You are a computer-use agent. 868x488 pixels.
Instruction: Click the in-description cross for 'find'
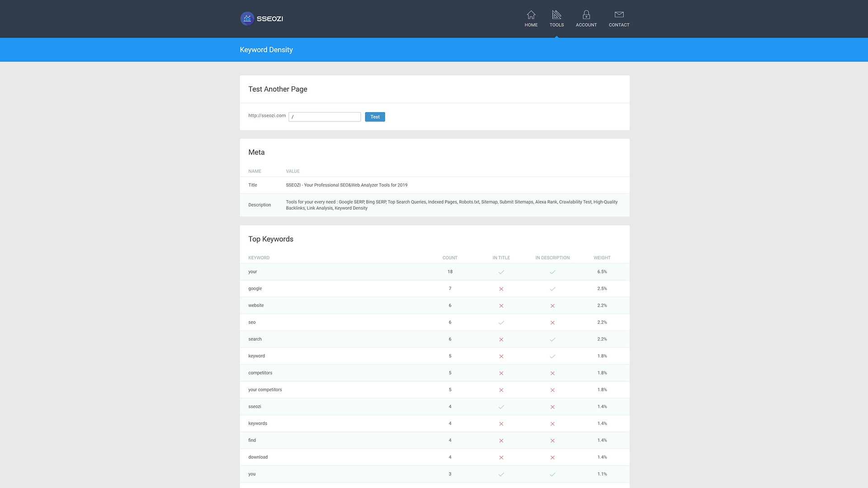tap(552, 441)
